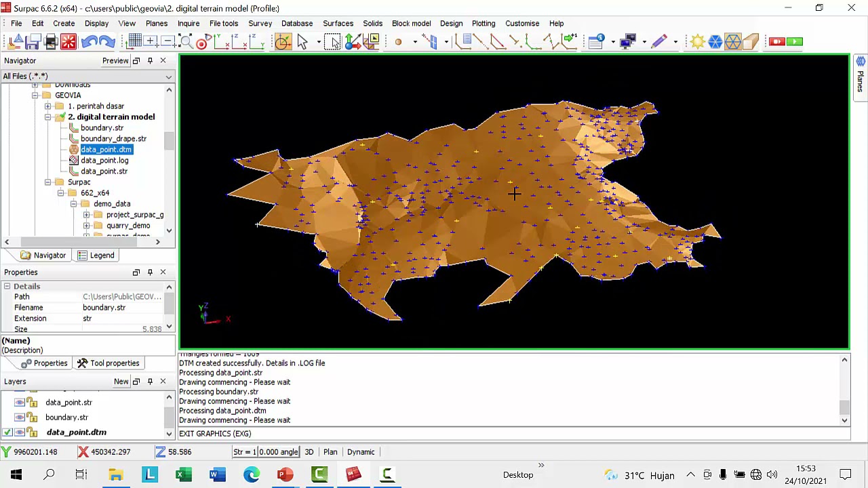868x488 pixels.
Task: Expand the quarry_demo folder
Action: 86,226
